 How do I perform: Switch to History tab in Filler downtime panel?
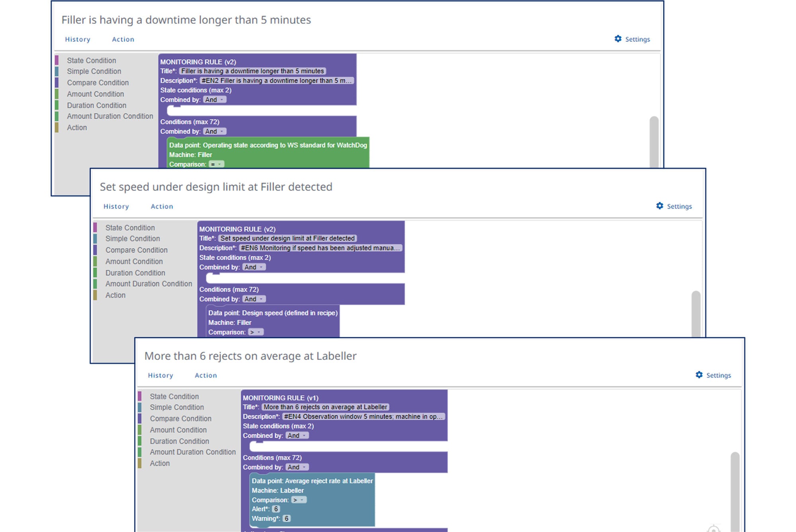coord(78,39)
